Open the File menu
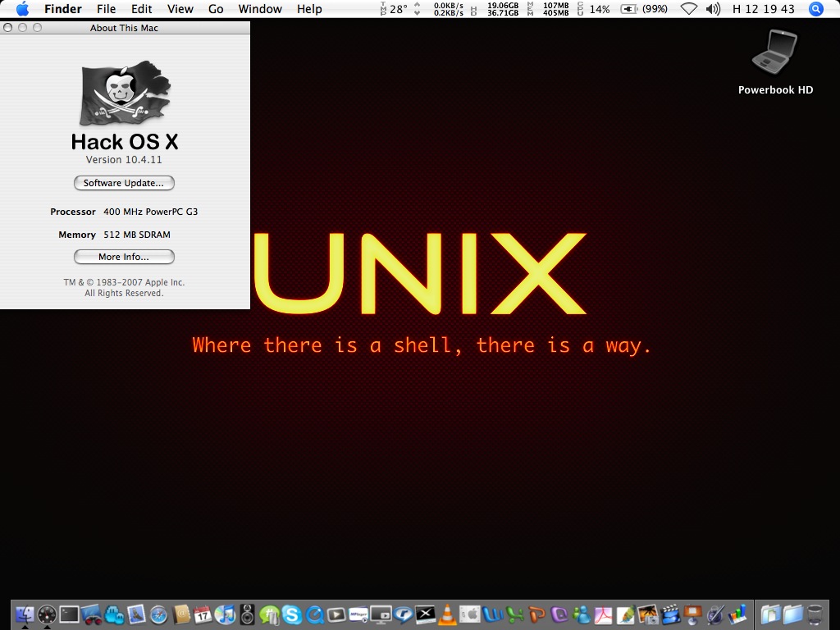Screen dimensions: 840x630 106,9
